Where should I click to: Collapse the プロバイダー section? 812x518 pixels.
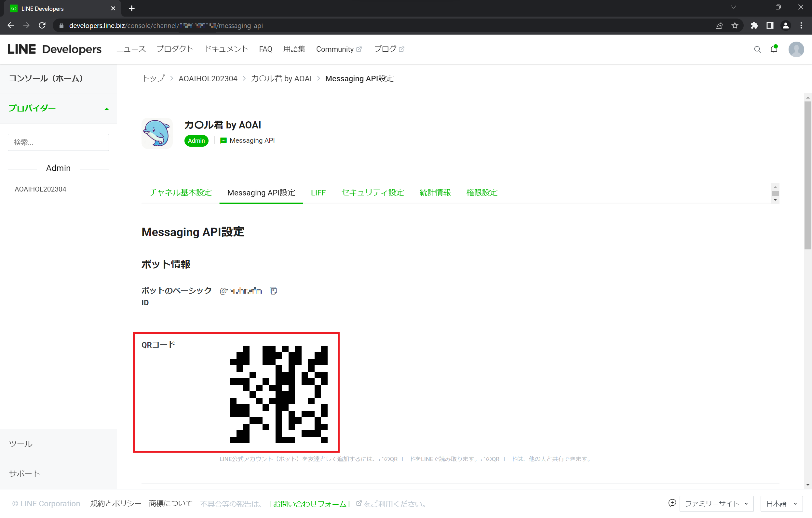point(107,109)
